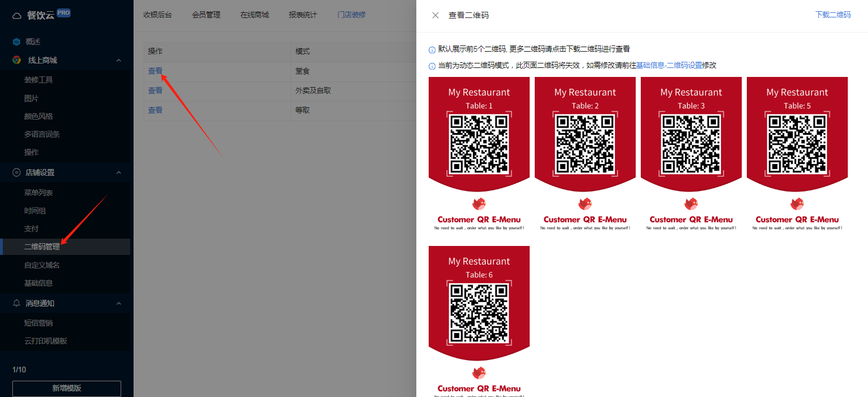Click the red bird logo under Table: 1
Image resolution: width=868 pixels, height=397 pixels.
(479, 204)
